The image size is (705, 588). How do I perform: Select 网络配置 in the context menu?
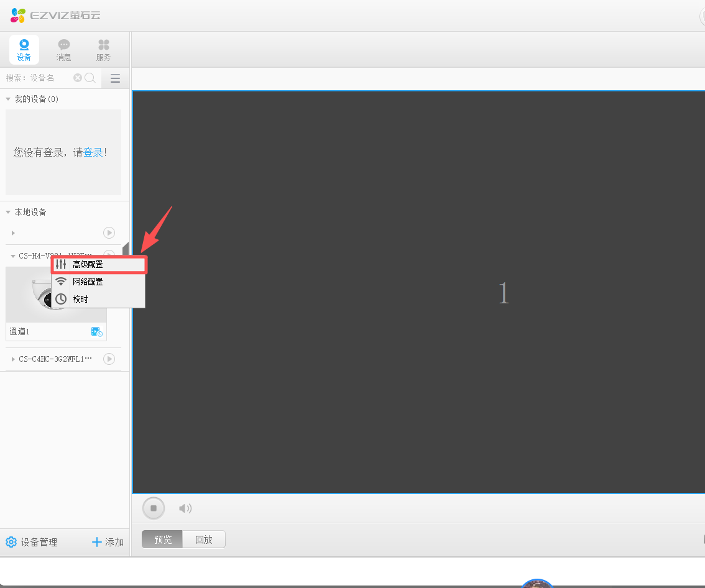(88, 282)
